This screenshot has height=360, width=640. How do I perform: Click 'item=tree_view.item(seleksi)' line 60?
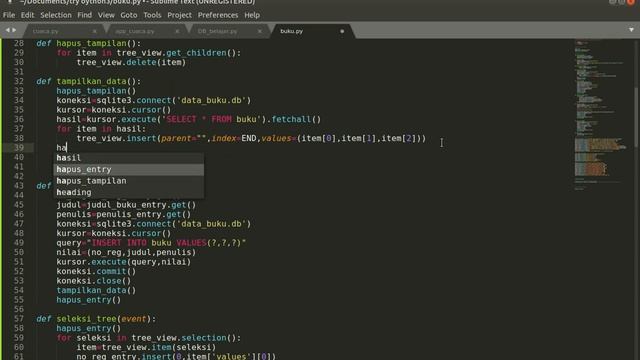click(x=146, y=347)
